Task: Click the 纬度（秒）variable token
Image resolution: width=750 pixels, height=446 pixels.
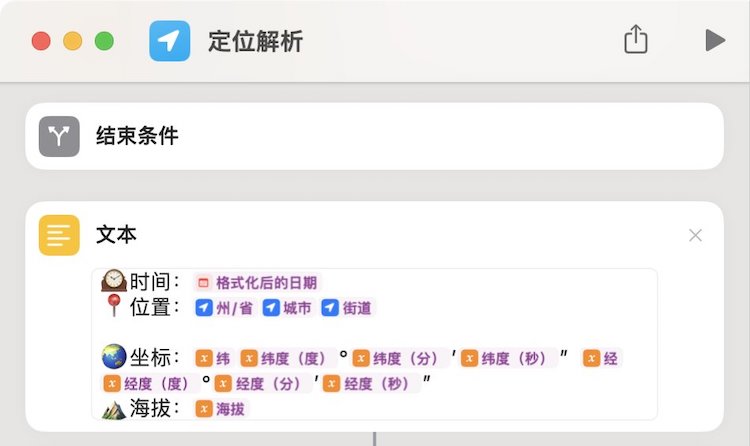Action: pos(508,358)
